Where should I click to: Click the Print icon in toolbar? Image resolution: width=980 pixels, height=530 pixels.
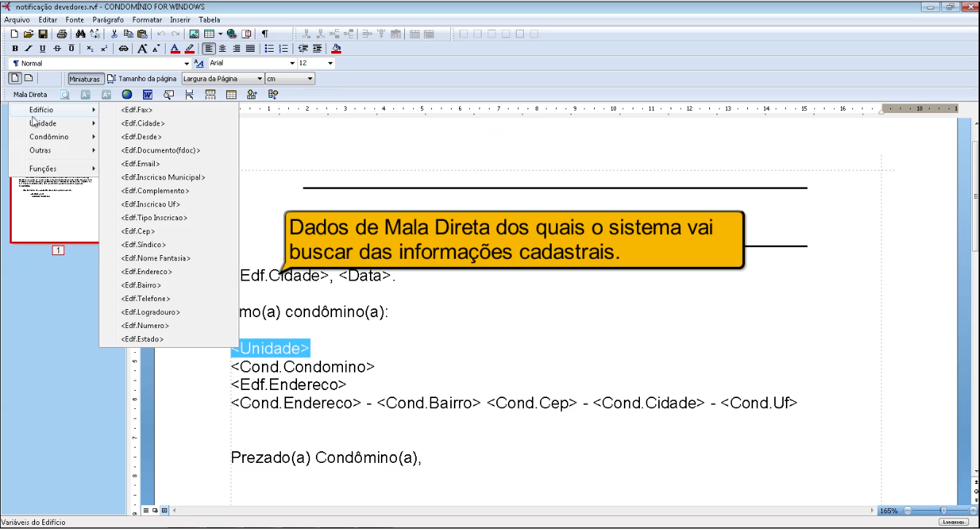click(62, 34)
